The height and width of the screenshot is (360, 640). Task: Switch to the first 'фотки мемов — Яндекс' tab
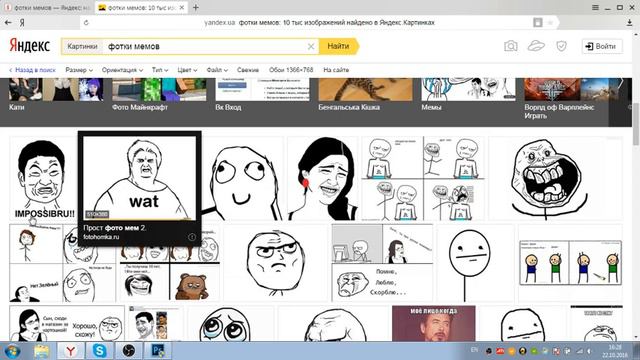click(47, 8)
